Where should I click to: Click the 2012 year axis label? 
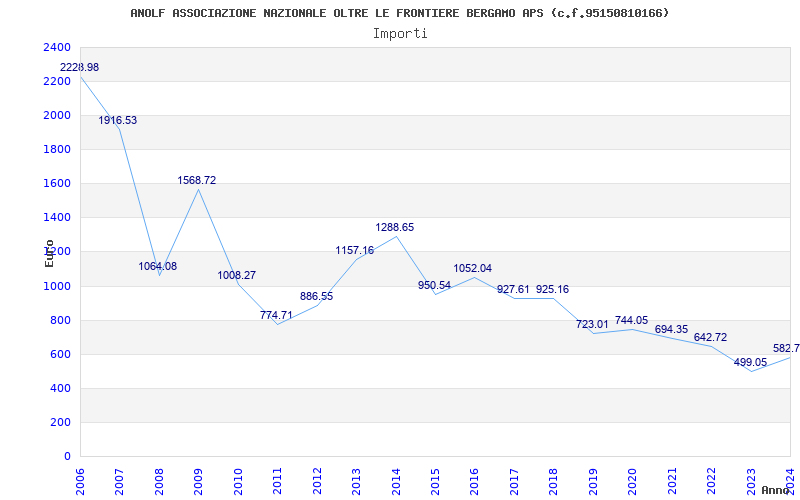pos(317,482)
